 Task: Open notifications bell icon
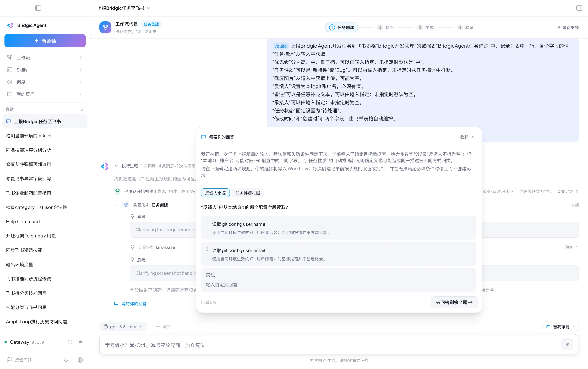tap(66, 360)
